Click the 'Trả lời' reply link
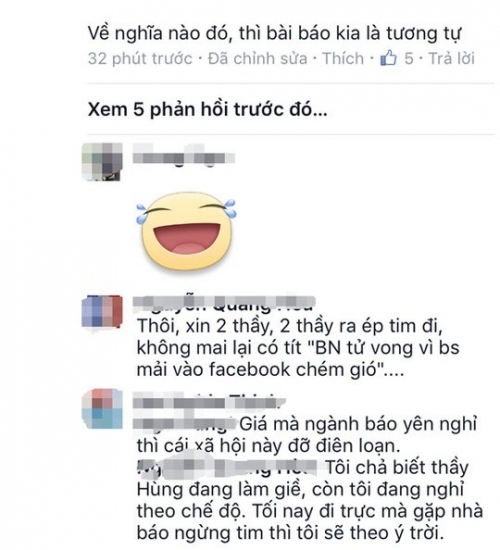The height and width of the screenshot is (550, 500). 452,58
